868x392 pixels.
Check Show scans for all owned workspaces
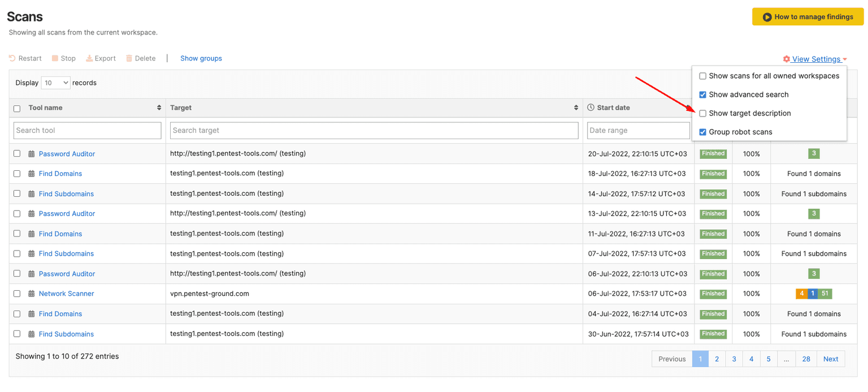(703, 76)
